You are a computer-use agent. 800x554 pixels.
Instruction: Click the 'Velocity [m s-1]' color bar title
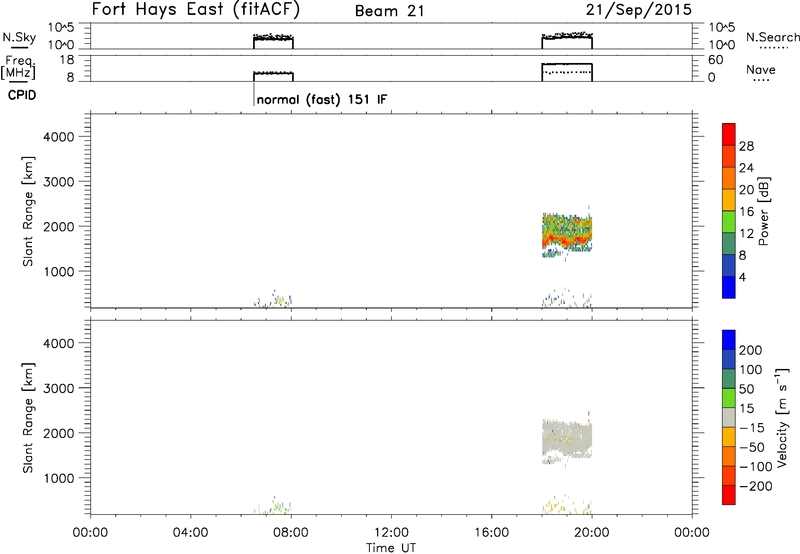782,417
